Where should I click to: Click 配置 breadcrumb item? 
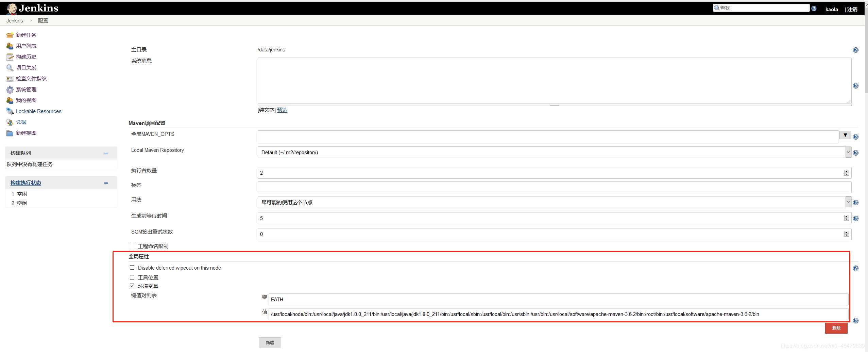[x=43, y=21]
